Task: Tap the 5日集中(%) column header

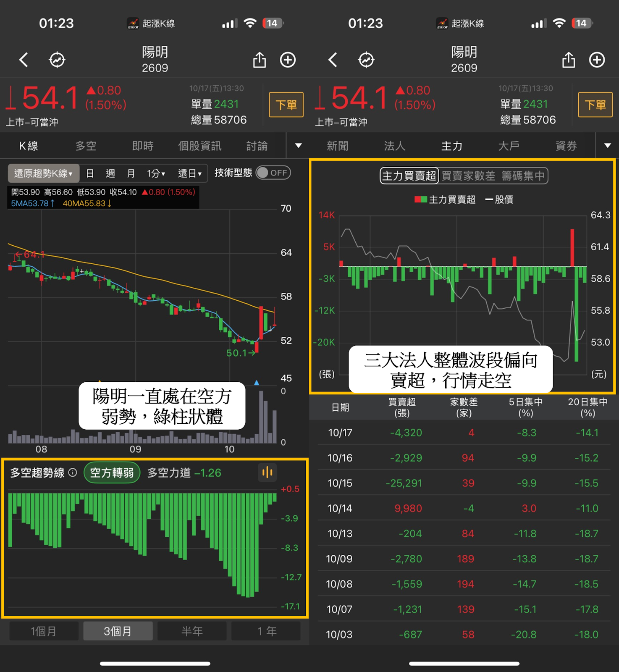Action: pos(526,407)
